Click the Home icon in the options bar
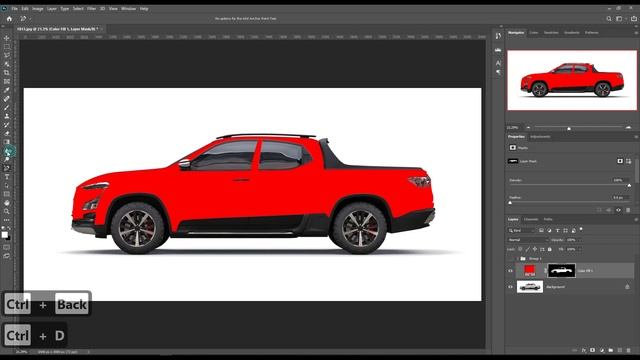 click(9, 18)
